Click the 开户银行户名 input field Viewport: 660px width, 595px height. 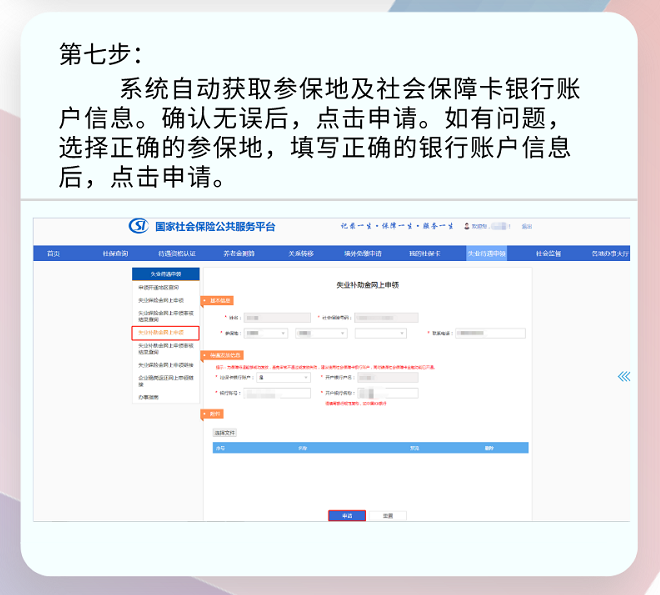tap(388, 377)
